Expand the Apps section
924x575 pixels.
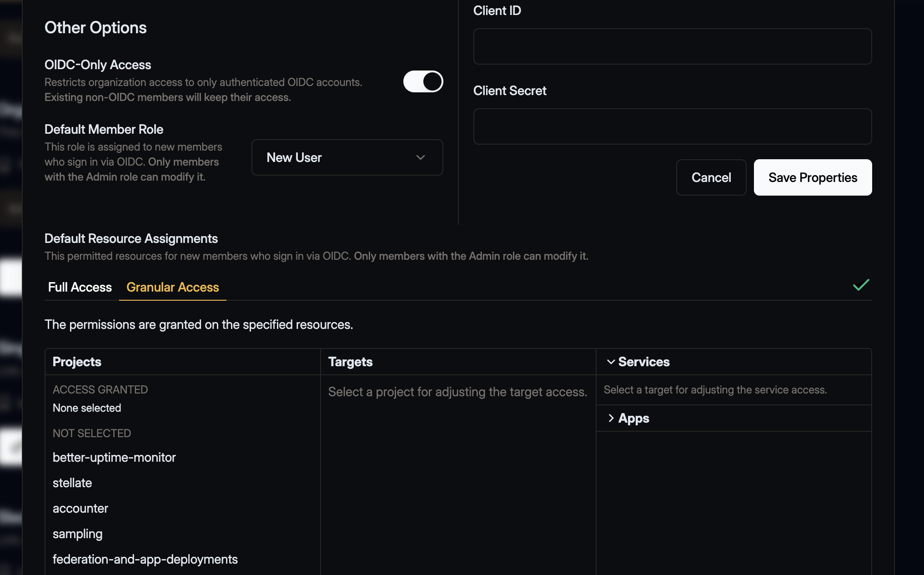tap(633, 418)
